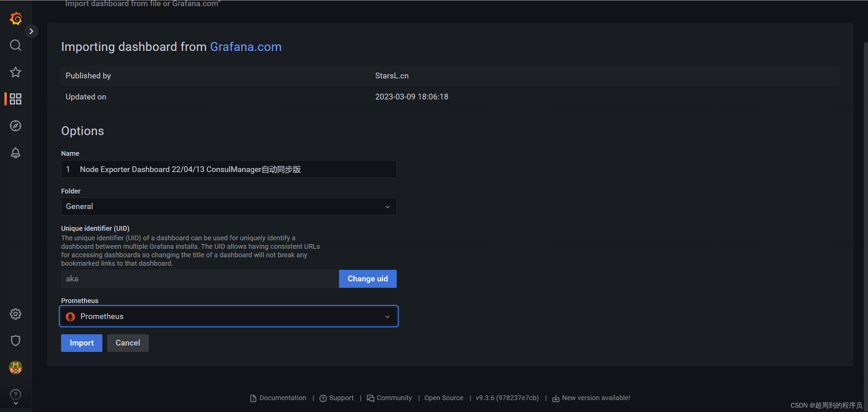Open Help using the question mark icon
This screenshot has height=412, width=868.
click(x=16, y=394)
